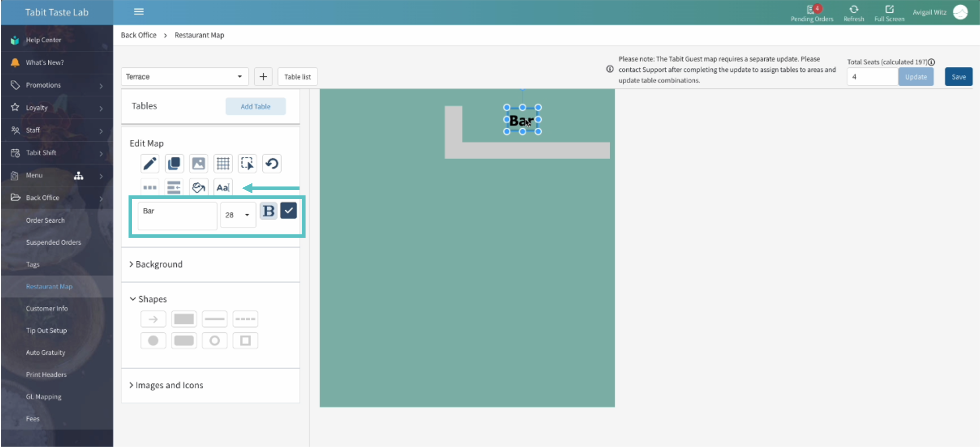This screenshot has height=448, width=980.
Task: Select the pencil edit tool
Action: tap(149, 164)
